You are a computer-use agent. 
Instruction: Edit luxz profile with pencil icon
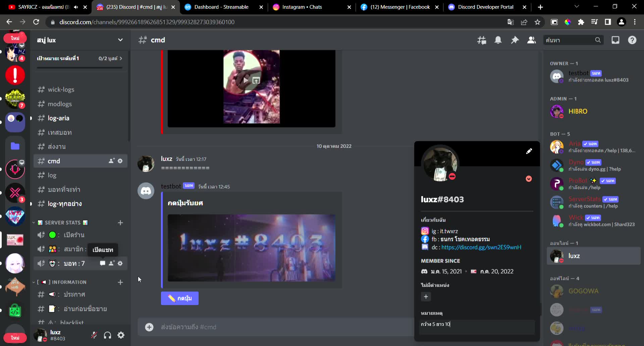click(x=529, y=151)
